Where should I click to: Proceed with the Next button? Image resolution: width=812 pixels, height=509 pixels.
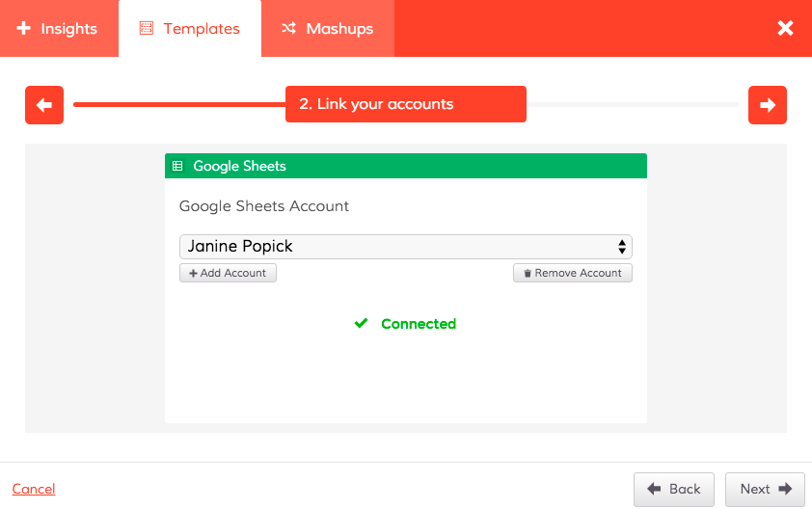(x=765, y=489)
